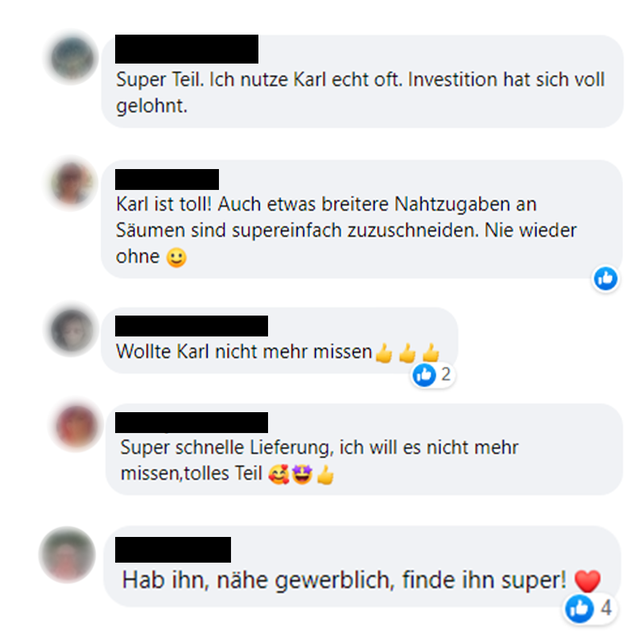Click the like reaction on 'Karl ist toll' comment

pyautogui.click(x=605, y=279)
